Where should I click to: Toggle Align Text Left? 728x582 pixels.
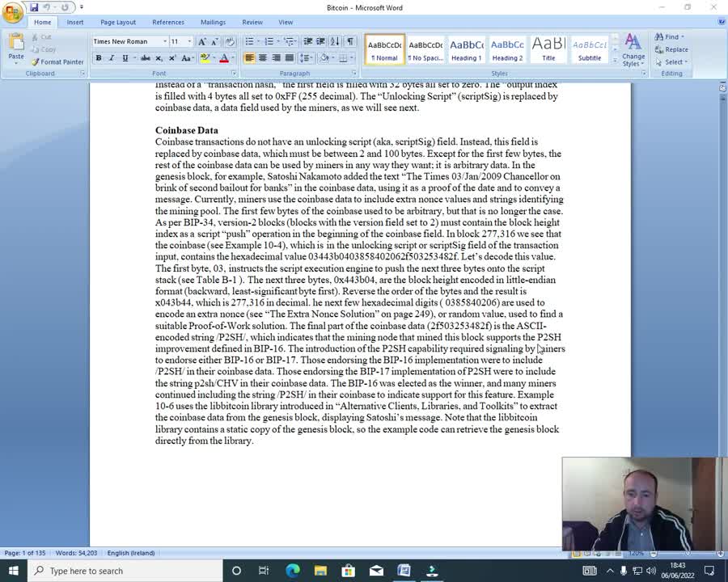click(x=249, y=58)
